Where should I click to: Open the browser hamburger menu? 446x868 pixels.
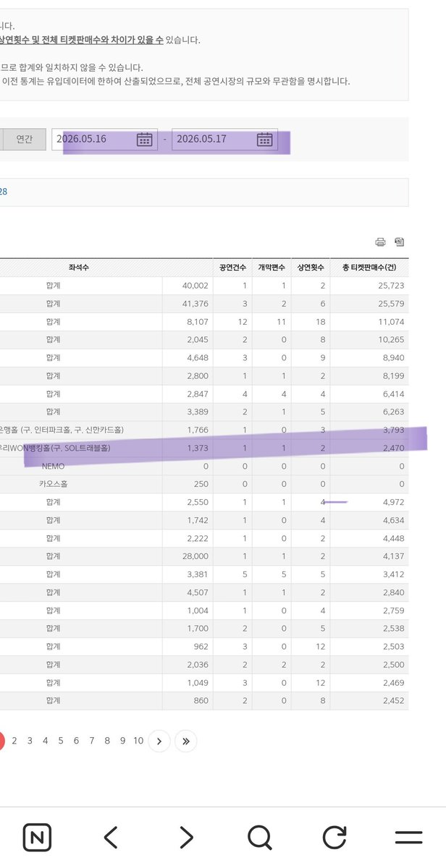[x=408, y=838]
